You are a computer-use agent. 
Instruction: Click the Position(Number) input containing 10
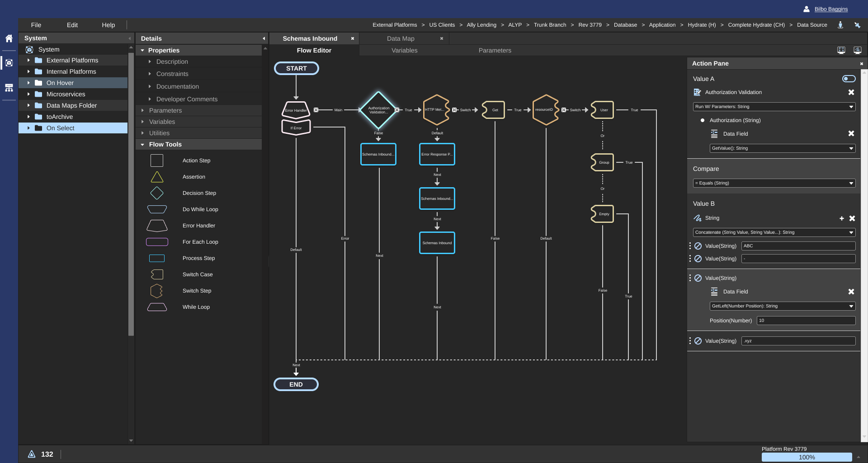[x=806, y=321]
